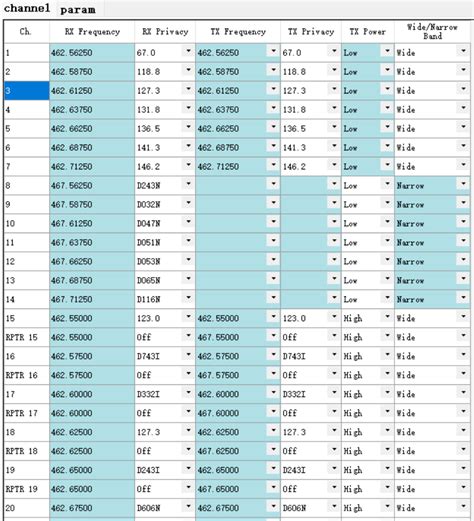The width and height of the screenshot is (474, 521).
Task: Click the RX Frequency column header
Action: pyautogui.click(x=92, y=32)
